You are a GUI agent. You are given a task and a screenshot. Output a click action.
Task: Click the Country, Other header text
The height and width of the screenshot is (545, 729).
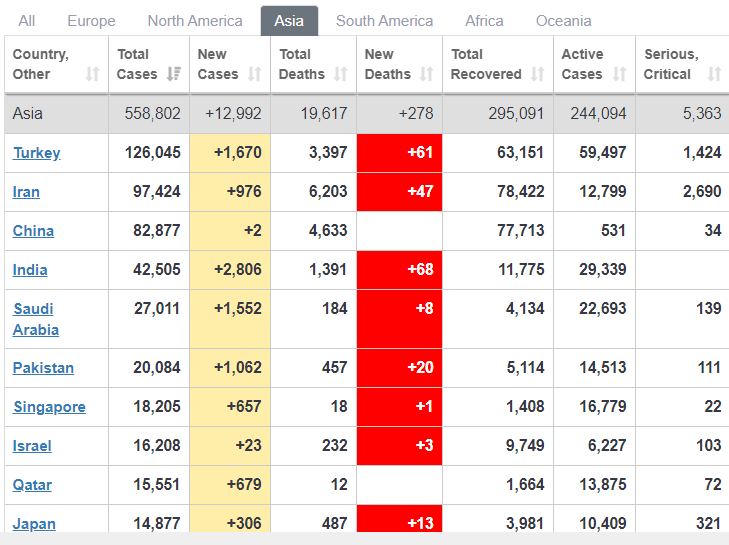pyautogui.click(x=41, y=64)
